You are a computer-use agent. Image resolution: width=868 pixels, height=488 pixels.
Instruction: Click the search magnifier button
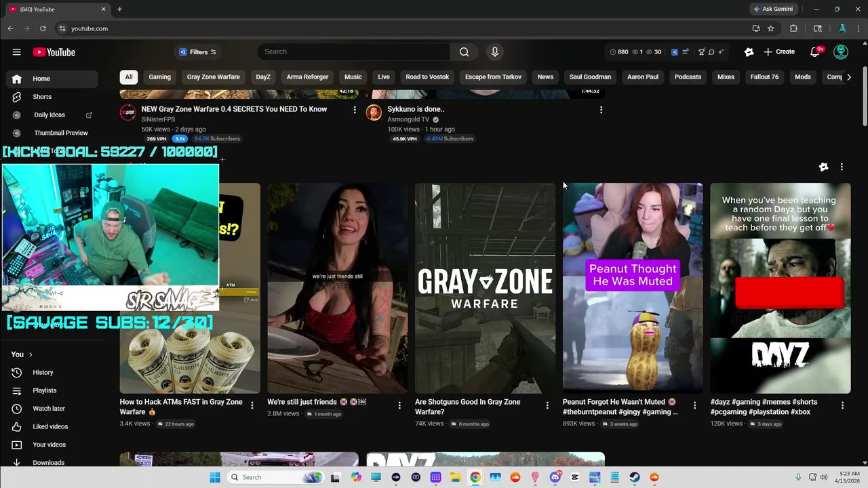point(464,52)
